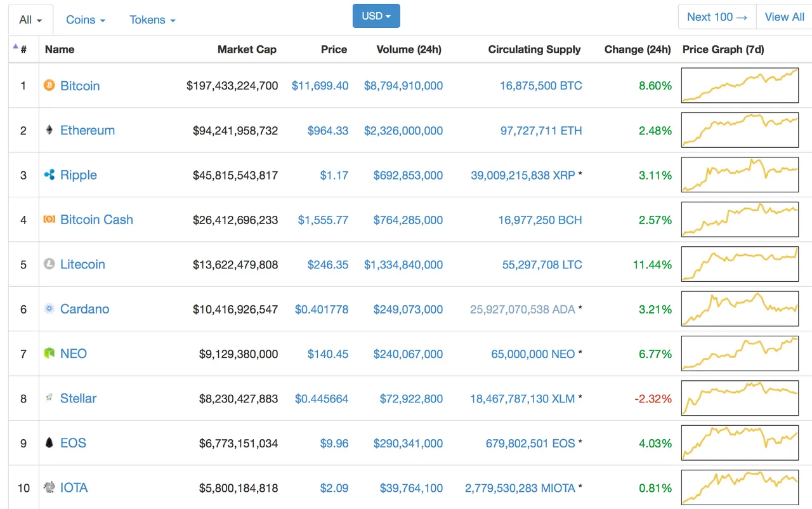Open the Tokens dropdown
The width and height of the screenshot is (812, 509).
(152, 20)
